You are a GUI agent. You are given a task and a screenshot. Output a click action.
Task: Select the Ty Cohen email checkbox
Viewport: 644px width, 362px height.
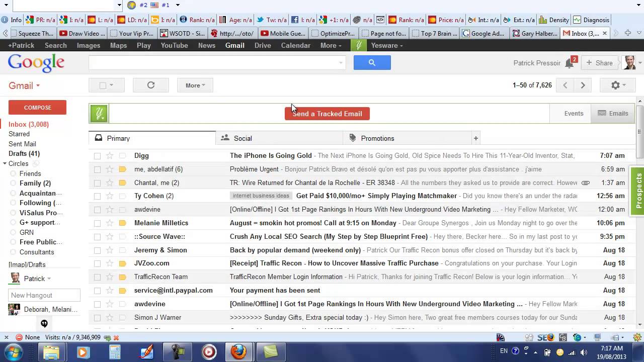[x=97, y=196]
